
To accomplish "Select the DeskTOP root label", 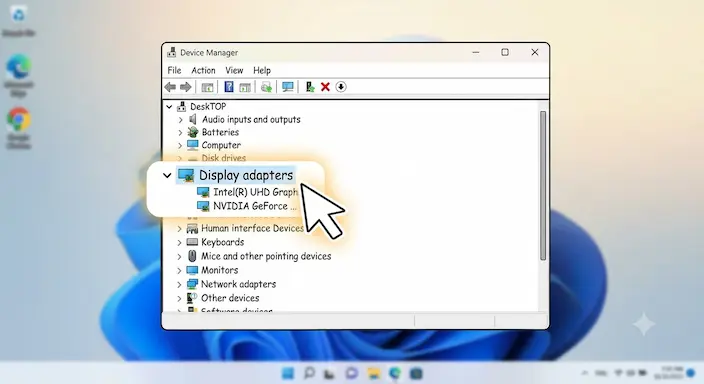I will (x=208, y=106).
